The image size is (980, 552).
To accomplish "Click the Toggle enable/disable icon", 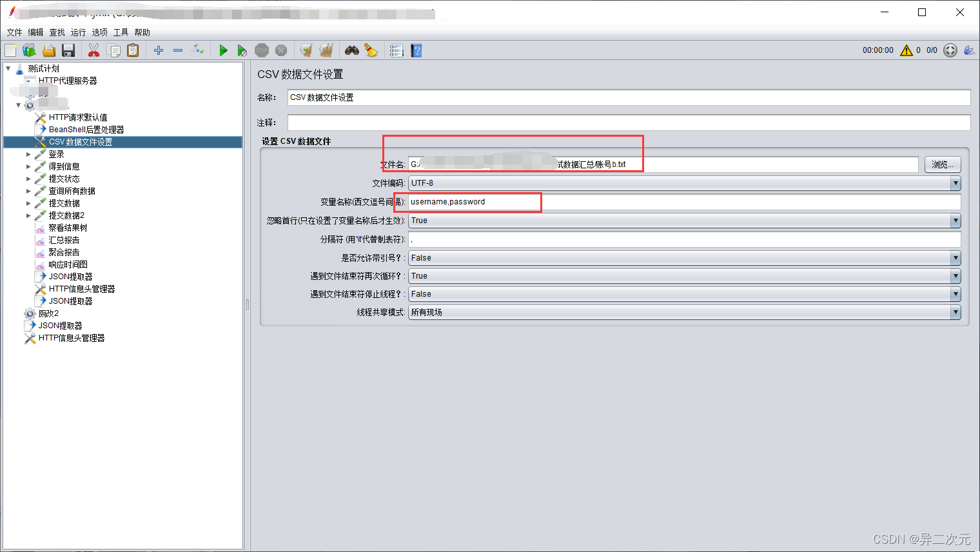I will click(198, 50).
